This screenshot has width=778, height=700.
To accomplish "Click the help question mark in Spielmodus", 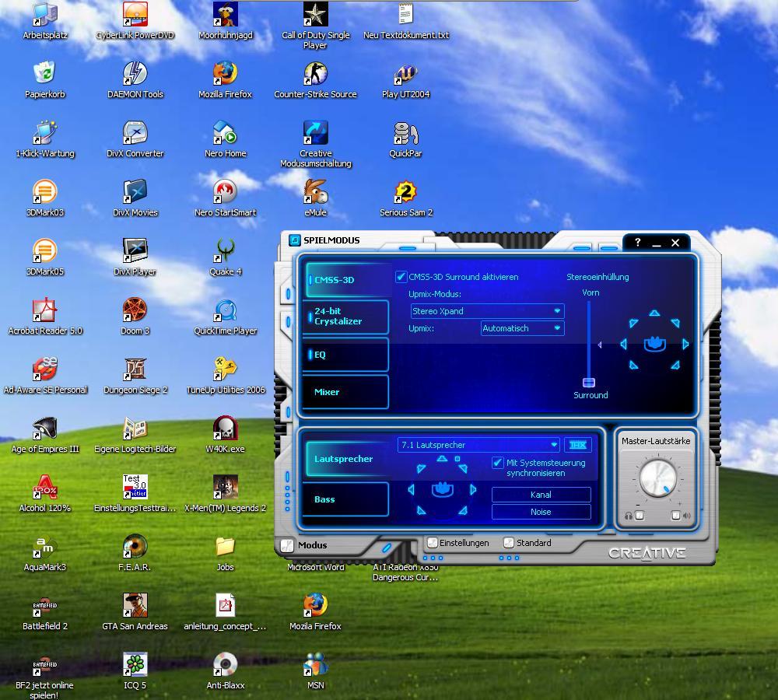I will tap(638, 242).
